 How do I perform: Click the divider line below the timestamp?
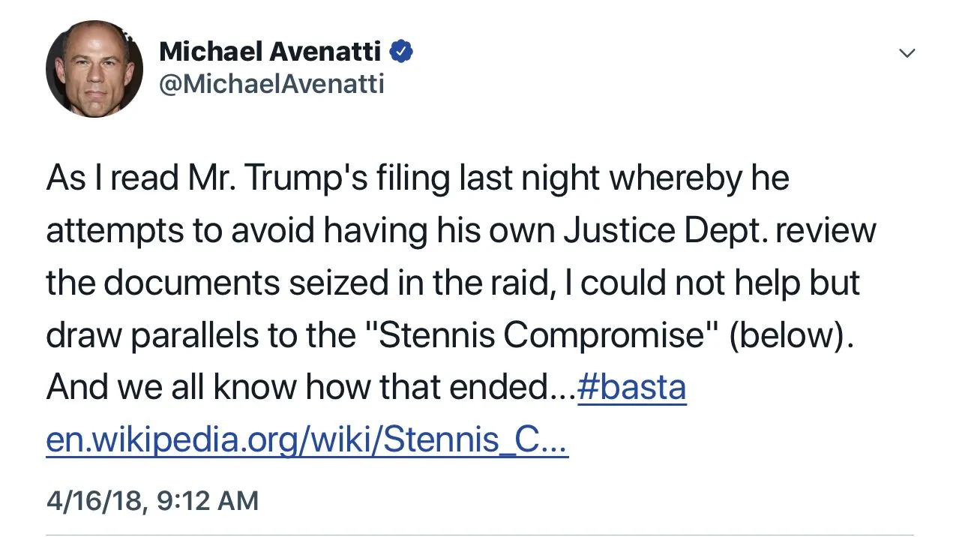point(480,535)
